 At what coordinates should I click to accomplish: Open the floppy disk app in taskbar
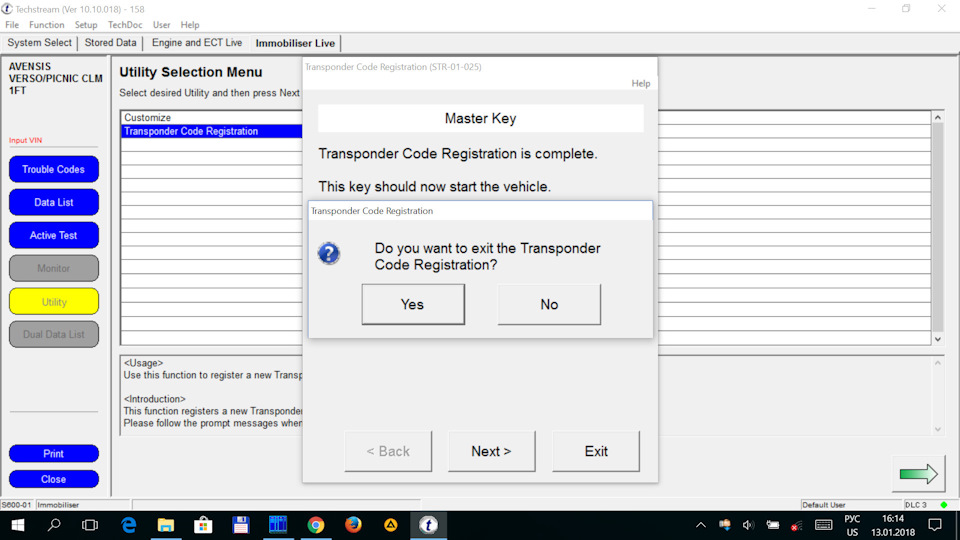[241, 525]
